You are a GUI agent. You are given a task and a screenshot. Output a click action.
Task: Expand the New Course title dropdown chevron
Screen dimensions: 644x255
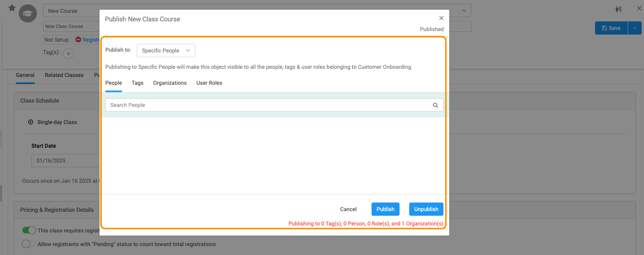(464, 11)
